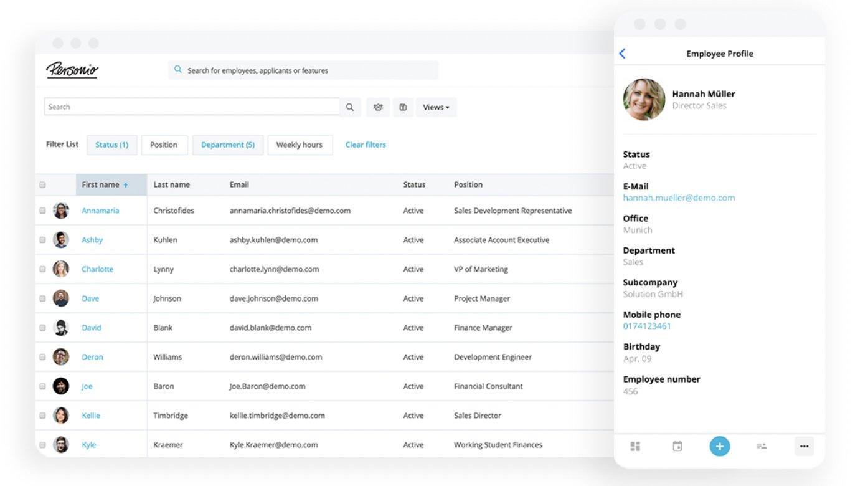868x486 pixels.
Task: Click Deron's avatar photo
Action: pos(61,357)
